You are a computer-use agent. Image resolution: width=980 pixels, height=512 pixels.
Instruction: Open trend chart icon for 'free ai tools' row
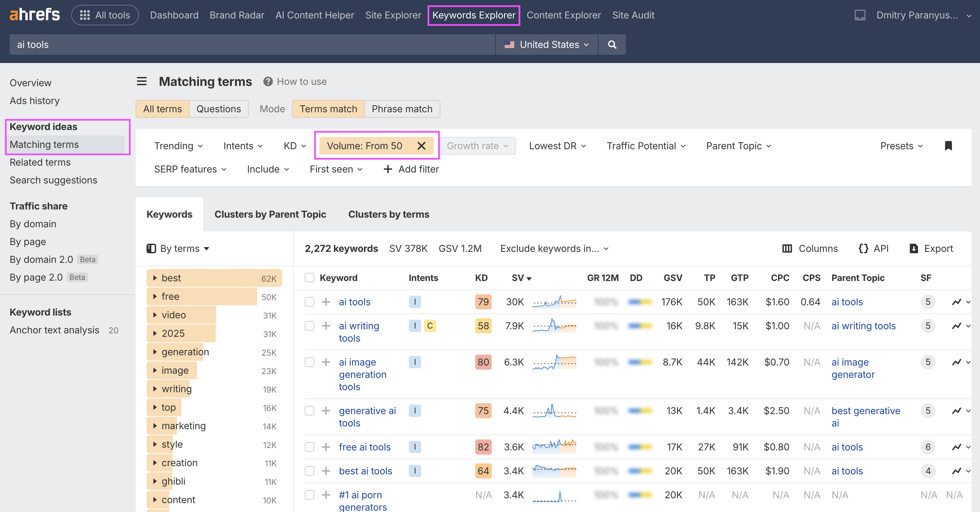click(957, 447)
